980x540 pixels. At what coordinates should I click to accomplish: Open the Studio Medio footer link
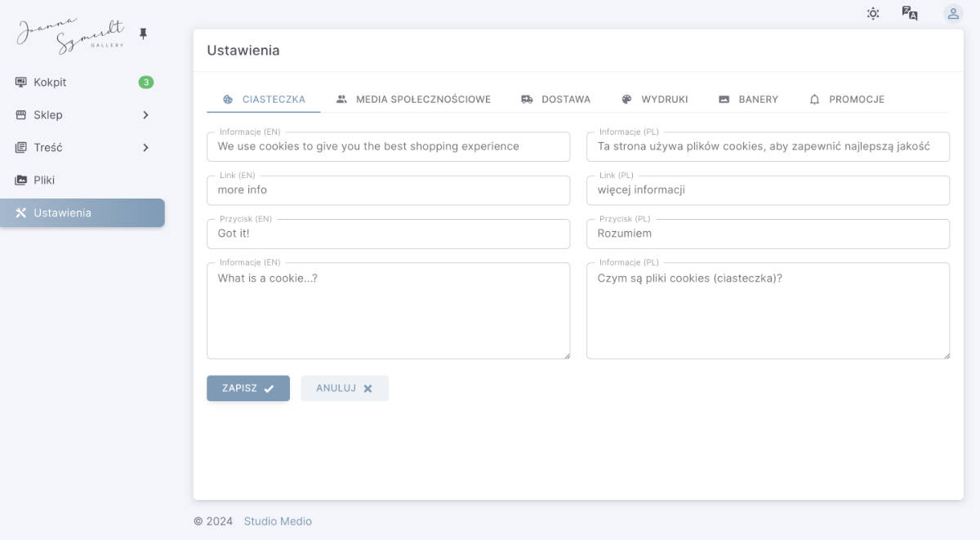278,521
